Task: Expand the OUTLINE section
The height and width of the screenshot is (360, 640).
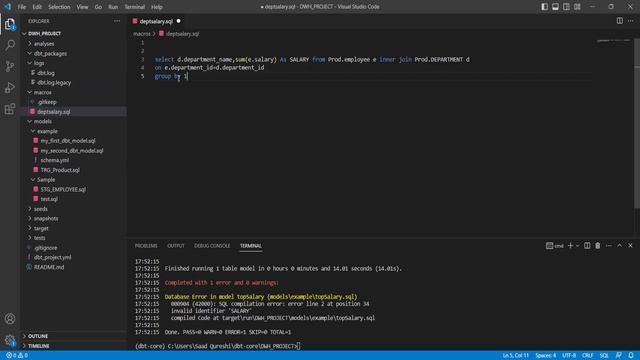Action: 38,336
